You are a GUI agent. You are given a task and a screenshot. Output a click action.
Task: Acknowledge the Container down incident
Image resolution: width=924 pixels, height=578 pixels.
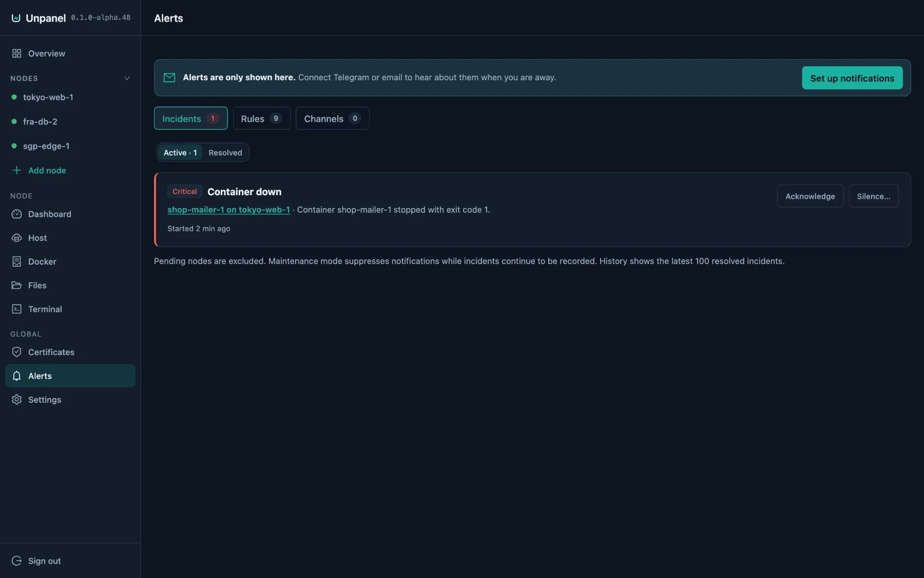click(810, 196)
